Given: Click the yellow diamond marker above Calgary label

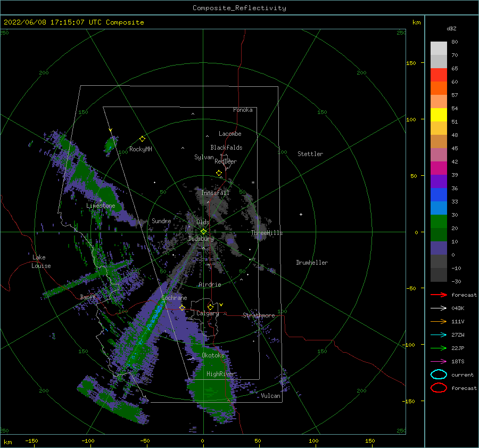Looking at the screenshot, I should click(210, 307).
